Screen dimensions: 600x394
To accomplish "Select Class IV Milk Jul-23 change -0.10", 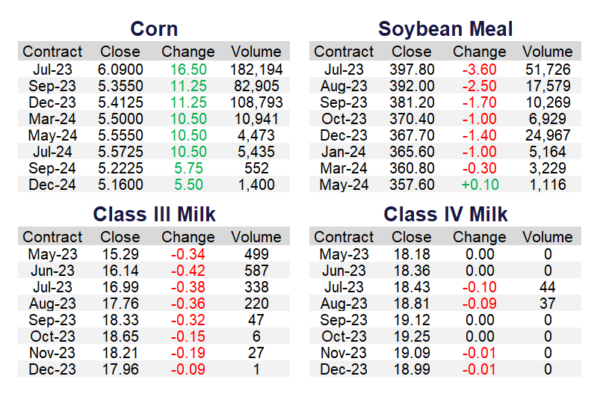I will click(479, 287).
